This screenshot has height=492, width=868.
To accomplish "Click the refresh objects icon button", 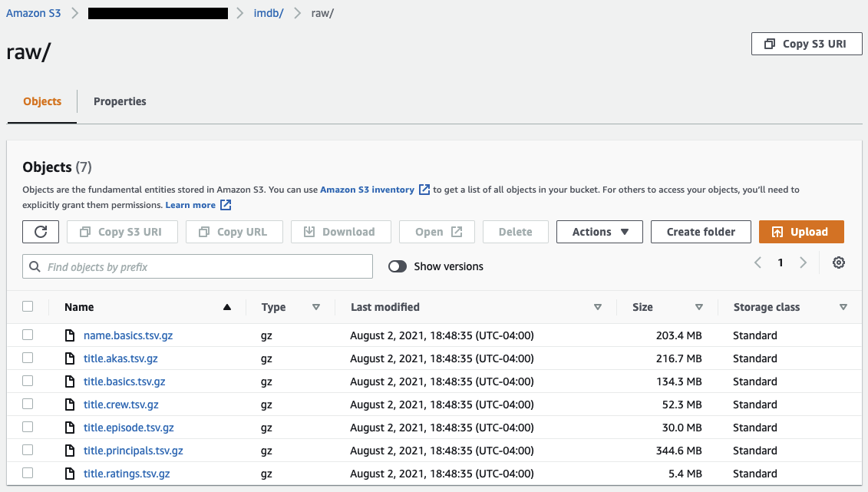I will coord(41,232).
